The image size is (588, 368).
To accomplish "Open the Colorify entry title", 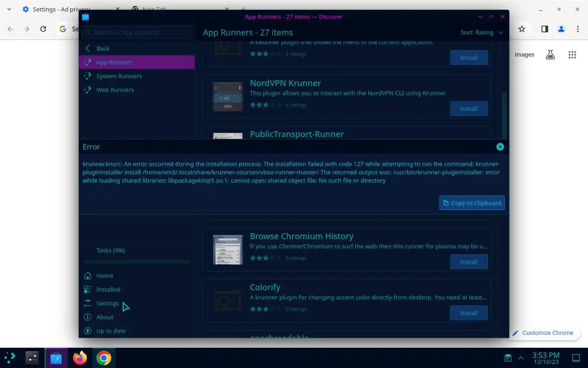I will pyautogui.click(x=265, y=287).
